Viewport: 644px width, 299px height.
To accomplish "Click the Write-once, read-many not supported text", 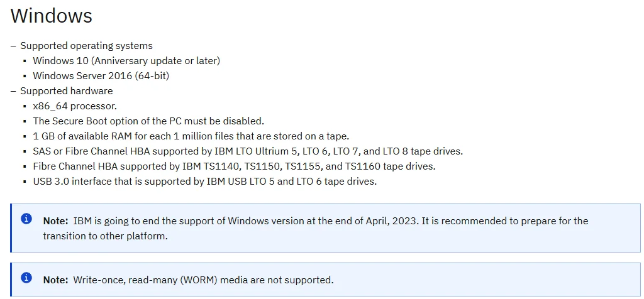I will click(203, 280).
